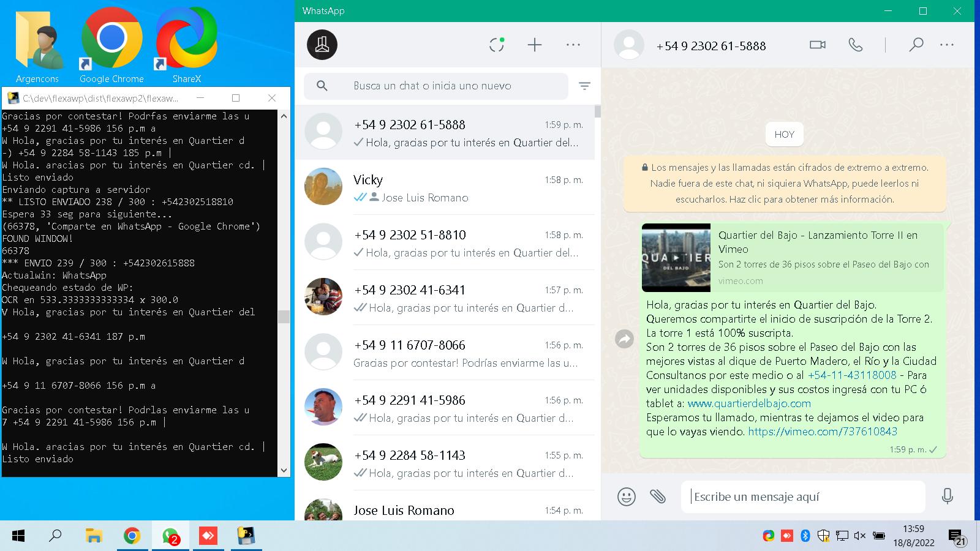
Task: Click the muted volume tray icon
Action: (x=860, y=536)
